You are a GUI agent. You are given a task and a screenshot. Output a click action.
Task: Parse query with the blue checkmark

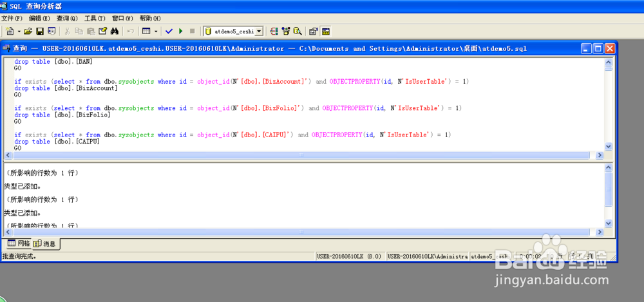point(169,31)
